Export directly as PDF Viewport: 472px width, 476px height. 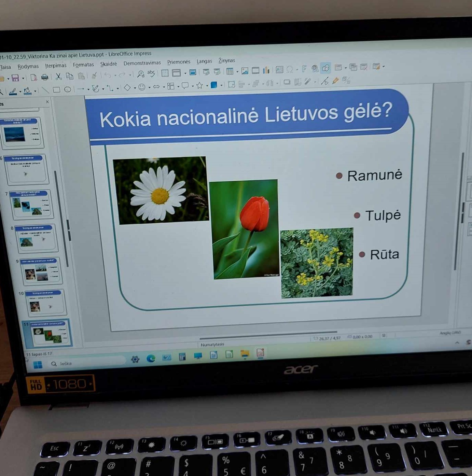coord(33,78)
